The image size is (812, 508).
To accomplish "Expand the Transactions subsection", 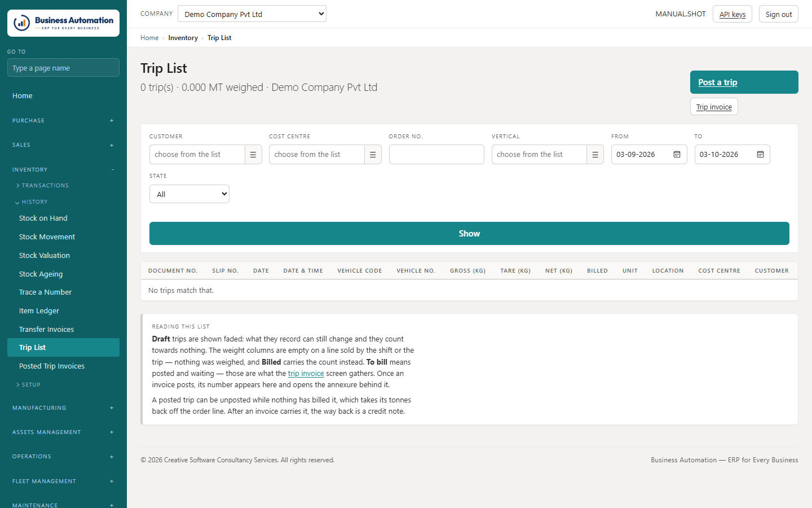I will (42, 186).
